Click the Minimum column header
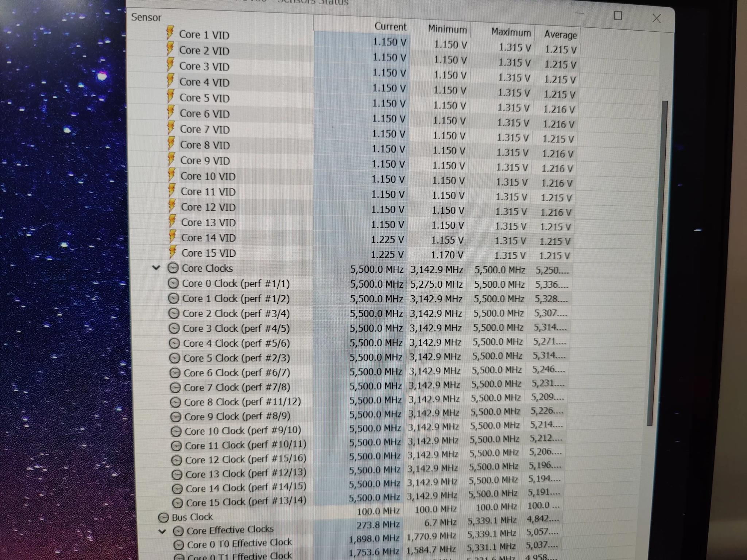This screenshot has width=747, height=560. point(447,29)
